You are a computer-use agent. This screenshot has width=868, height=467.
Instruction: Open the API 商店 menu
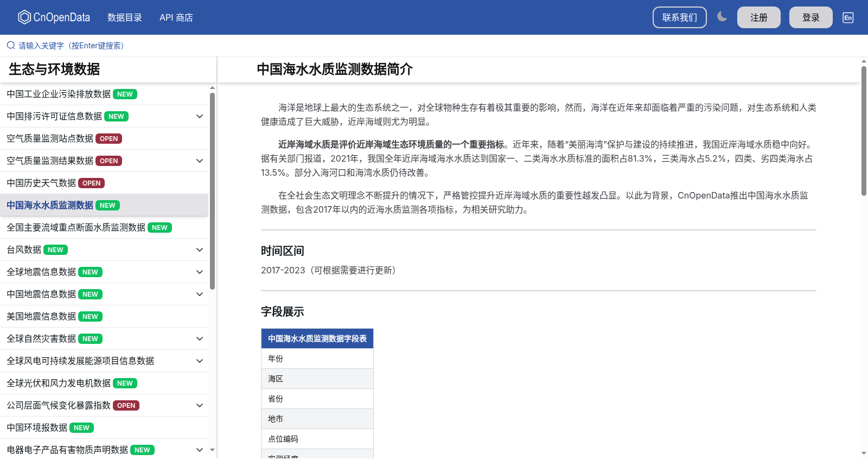[176, 17]
